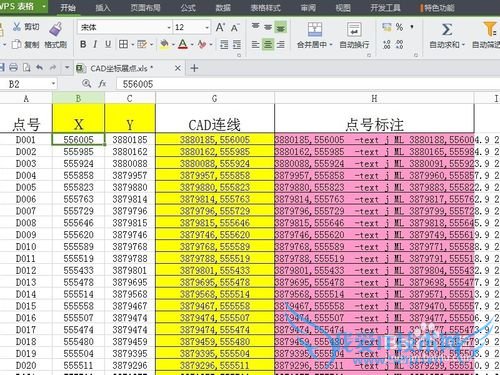The width and height of the screenshot is (500, 375).
Task: Select the cell with point number D010
Action: click(26, 247)
